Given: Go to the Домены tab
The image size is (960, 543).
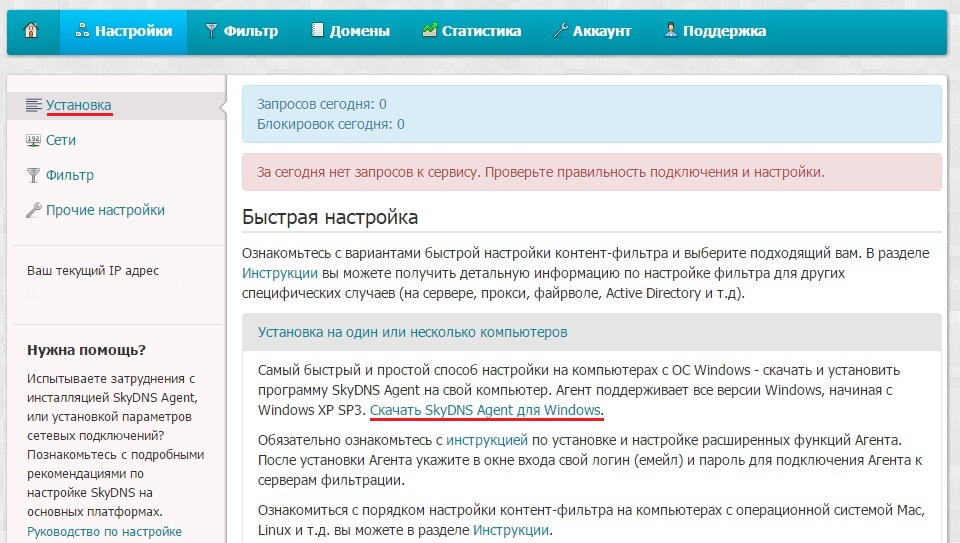Looking at the screenshot, I should [x=350, y=31].
